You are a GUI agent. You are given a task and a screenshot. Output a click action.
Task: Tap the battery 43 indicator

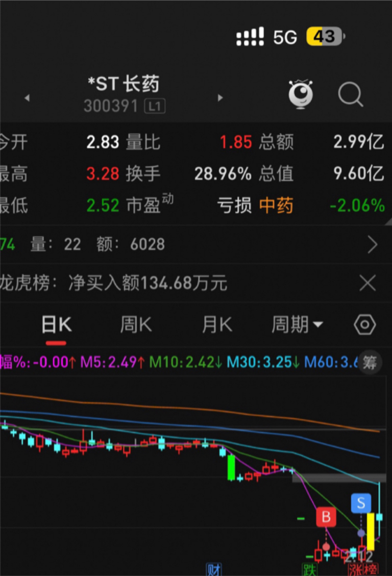pyautogui.click(x=326, y=36)
